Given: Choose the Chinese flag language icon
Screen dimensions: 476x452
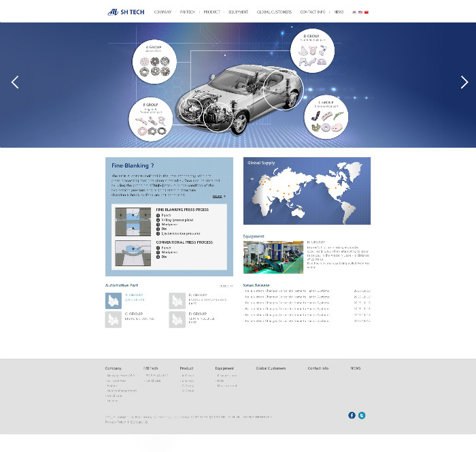Looking at the screenshot, I should tap(367, 12).
